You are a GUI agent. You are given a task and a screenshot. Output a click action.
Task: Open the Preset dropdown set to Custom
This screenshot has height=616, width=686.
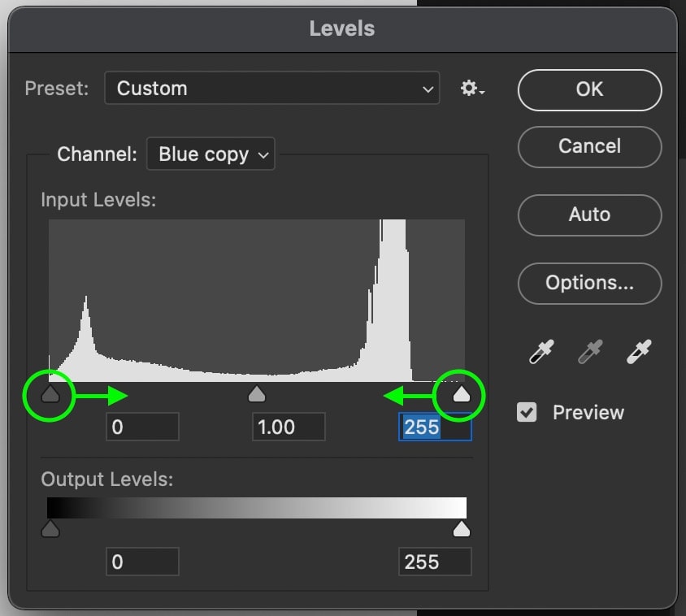271,89
